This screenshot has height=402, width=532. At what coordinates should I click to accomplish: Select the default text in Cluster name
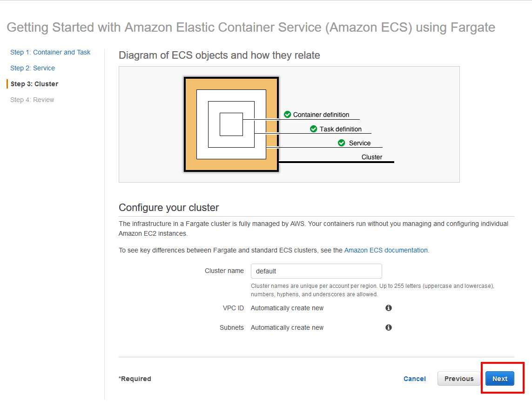pos(268,271)
